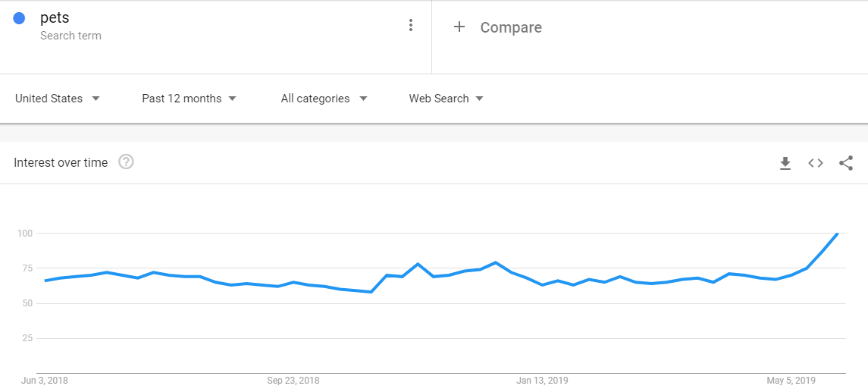
Task: Click the Interest over time heading
Action: point(61,163)
